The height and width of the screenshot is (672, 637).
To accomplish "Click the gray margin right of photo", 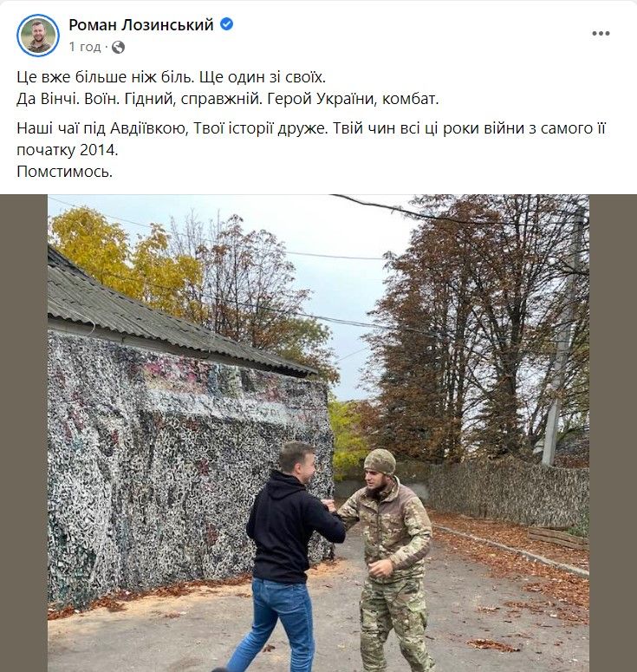I will tap(613, 434).
